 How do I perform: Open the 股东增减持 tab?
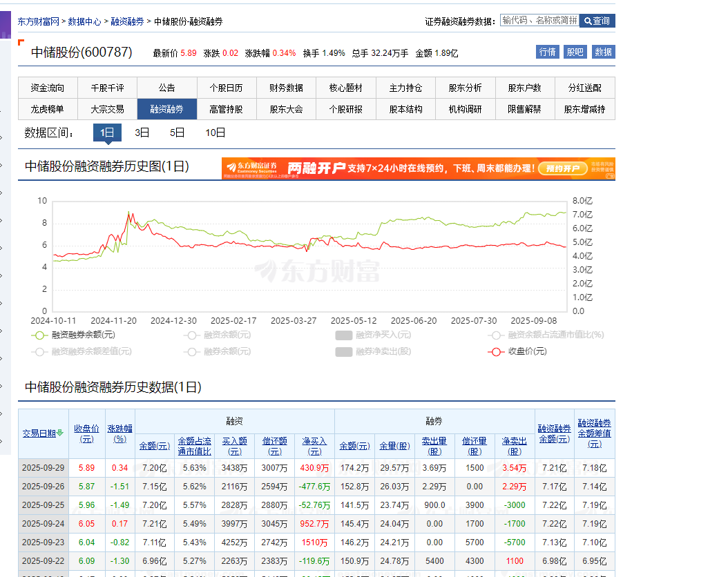585,109
